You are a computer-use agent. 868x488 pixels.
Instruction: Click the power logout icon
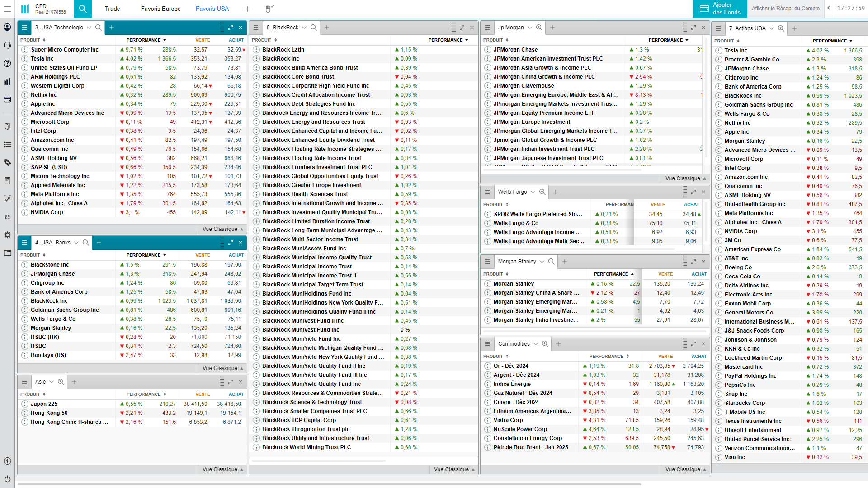pyautogui.click(x=7, y=479)
